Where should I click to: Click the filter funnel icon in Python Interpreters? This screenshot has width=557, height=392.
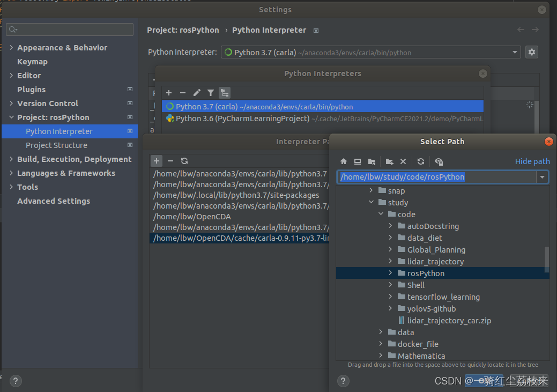point(211,93)
